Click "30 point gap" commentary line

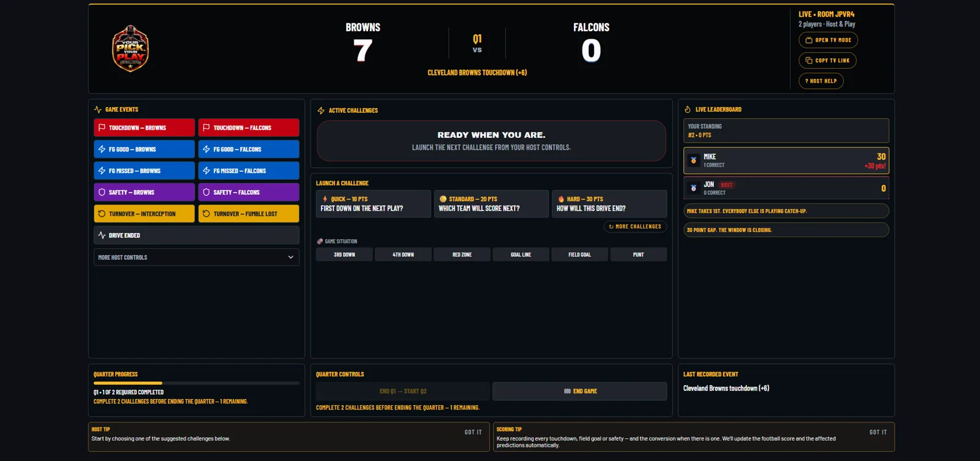point(786,230)
